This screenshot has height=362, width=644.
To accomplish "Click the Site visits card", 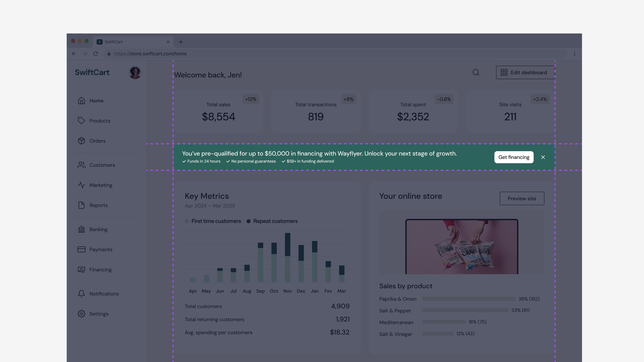I will (510, 112).
